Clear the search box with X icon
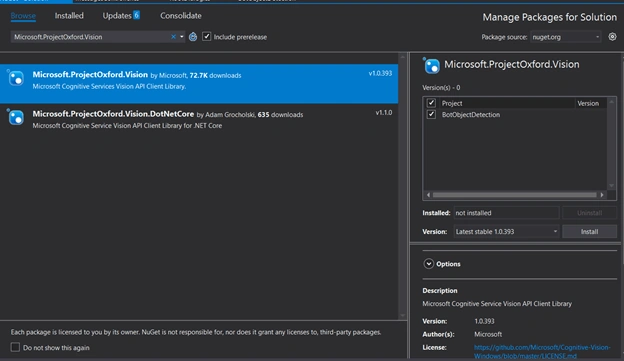Viewport: 624px width, 361px height. click(174, 37)
